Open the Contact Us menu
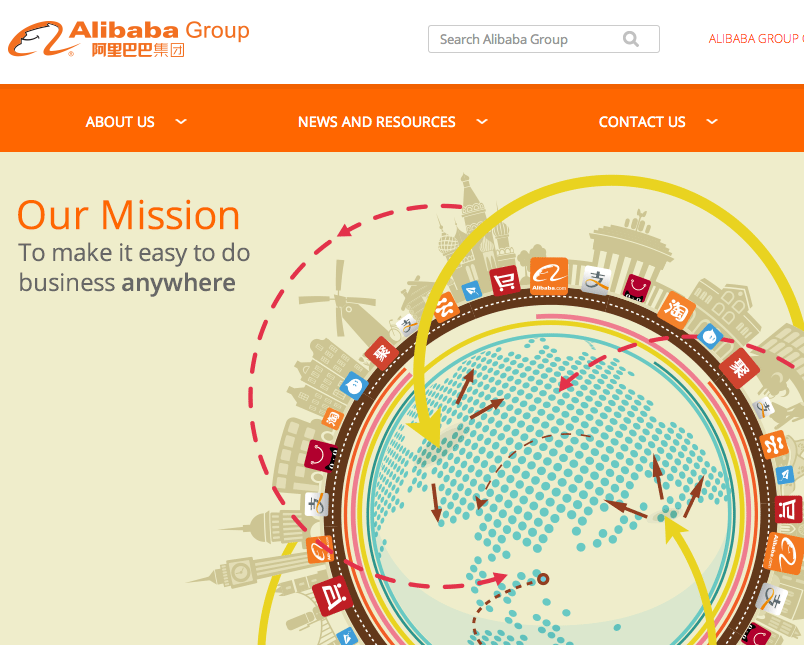This screenshot has height=645, width=804. 642,122
